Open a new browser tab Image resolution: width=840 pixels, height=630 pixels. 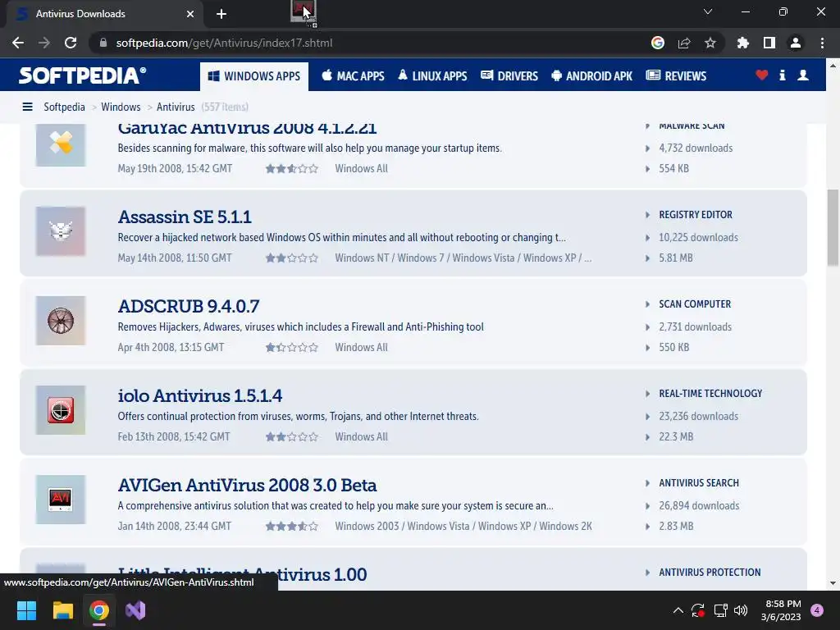221,14
